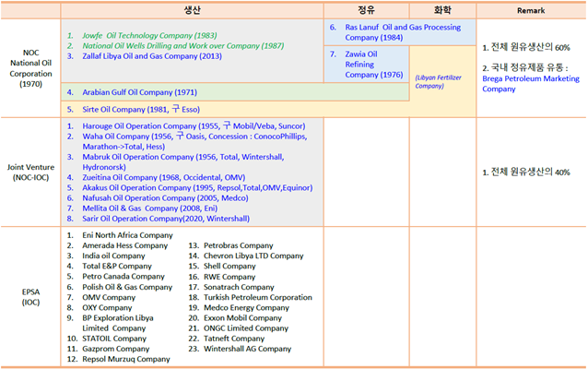Click Harouge Oil Operation Company entry
The image size is (588, 369).
tap(194, 126)
